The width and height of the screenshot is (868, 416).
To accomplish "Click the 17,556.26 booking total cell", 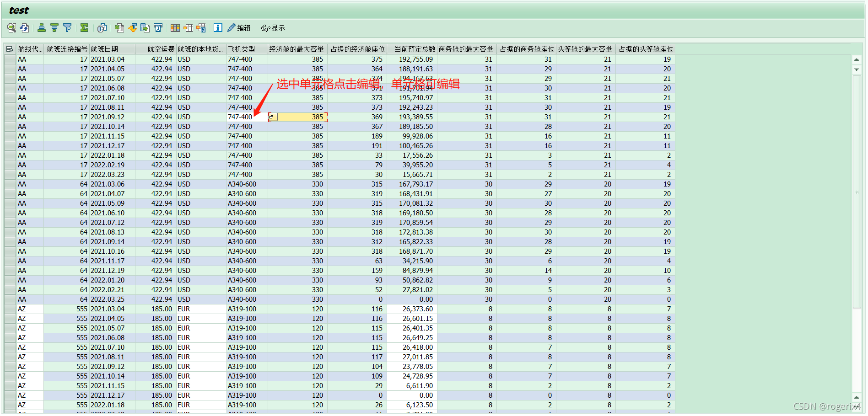I will point(412,155).
